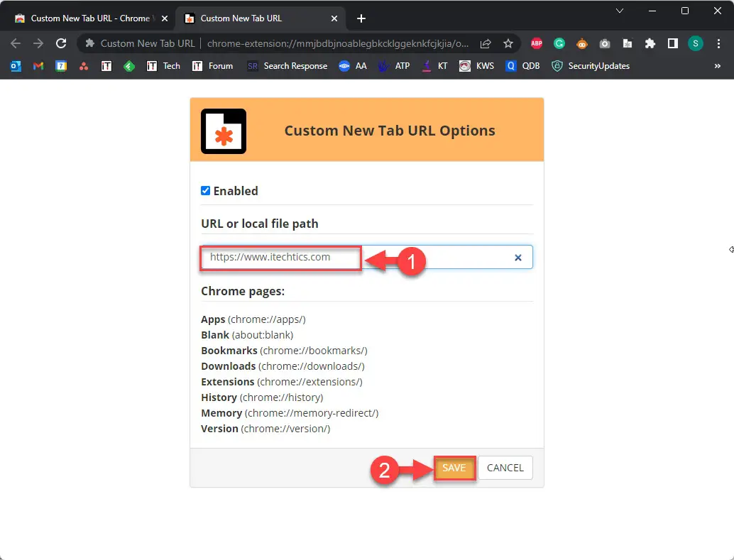Image resolution: width=734 pixels, height=560 pixels.
Task: Open the first unlabeled iTechtics bookmark icon
Action: (106, 66)
